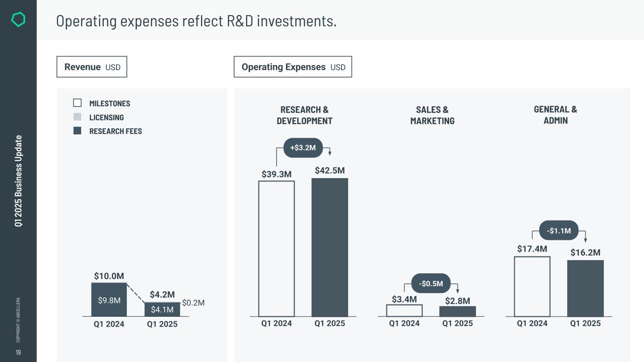Click the page number 19
Viewport: 644px width, 362px height.
pos(18,353)
